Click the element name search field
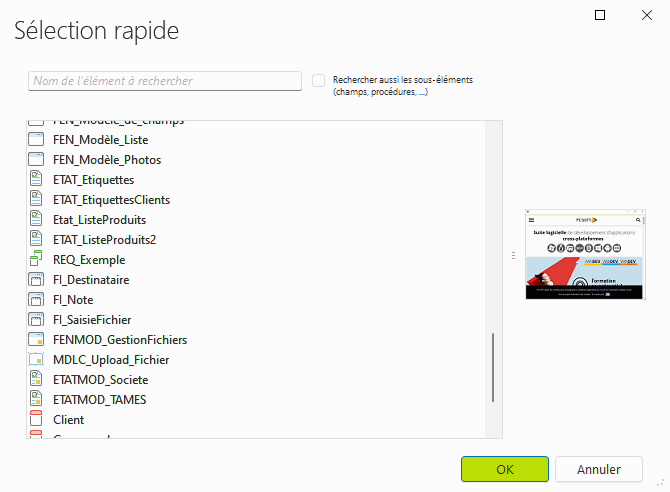 [165, 81]
